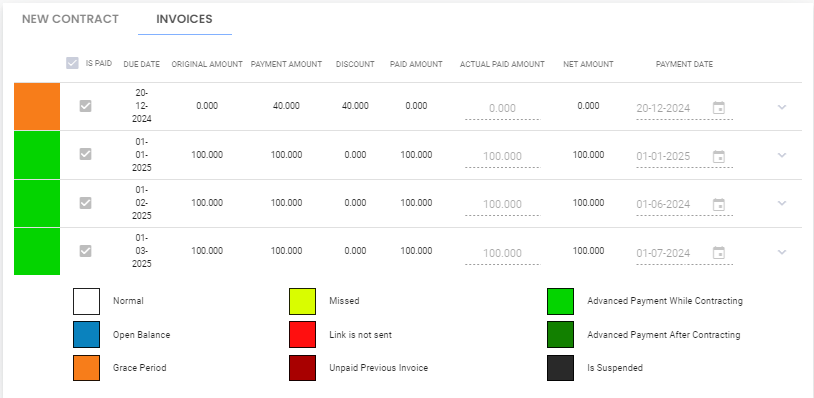The height and width of the screenshot is (398, 814).
Task: Click the yellow Missed legend swatch
Action: click(303, 301)
